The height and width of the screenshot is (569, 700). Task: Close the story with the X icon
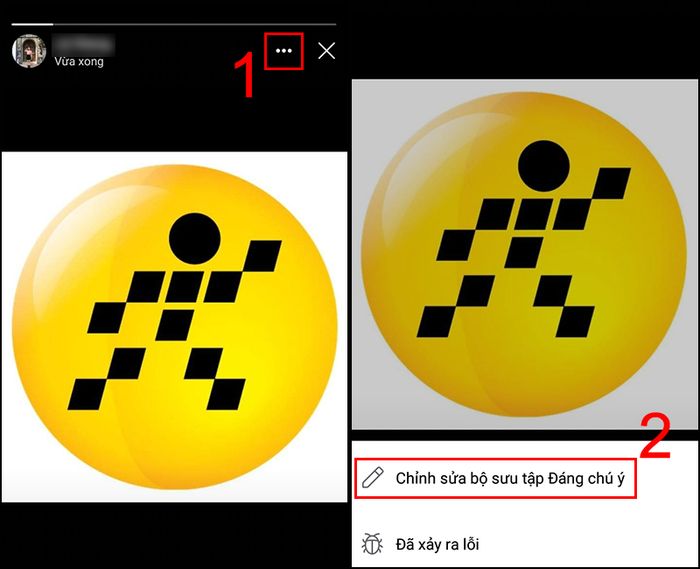tap(327, 51)
